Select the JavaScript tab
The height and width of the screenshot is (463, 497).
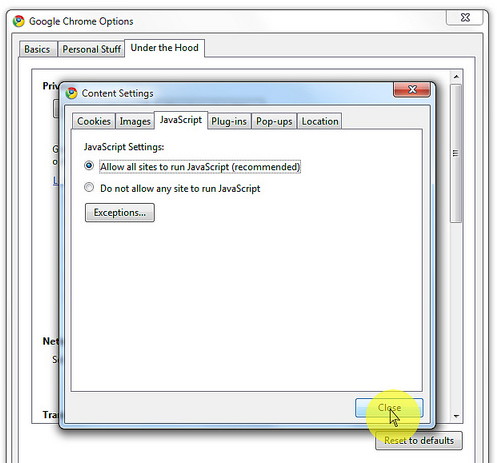[x=181, y=120]
